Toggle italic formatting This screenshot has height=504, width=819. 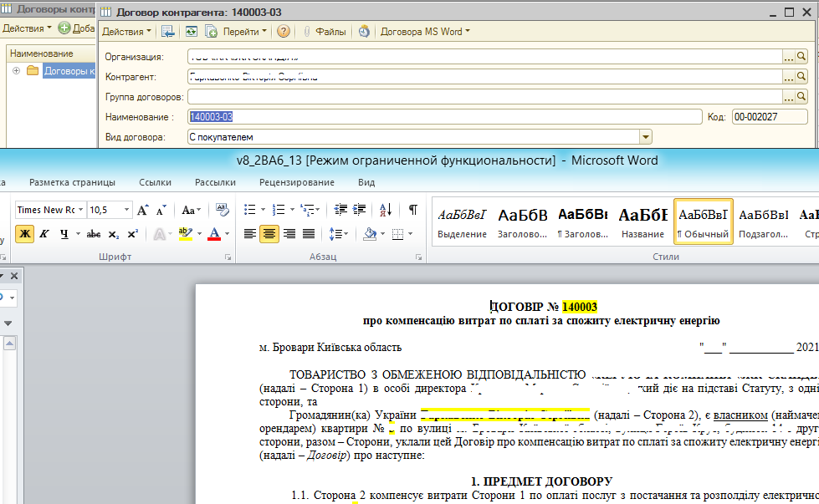coord(44,233)
